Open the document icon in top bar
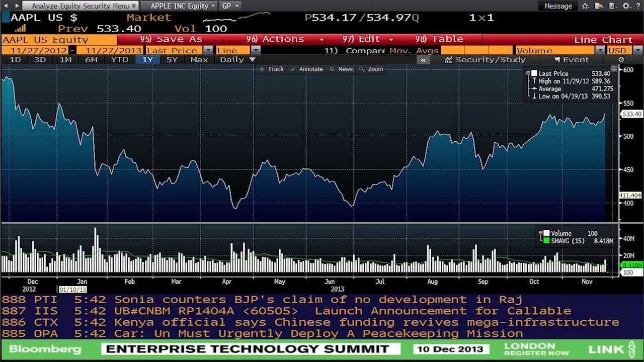This screenshot has width=644, height=362. click(x=612, y=6)
